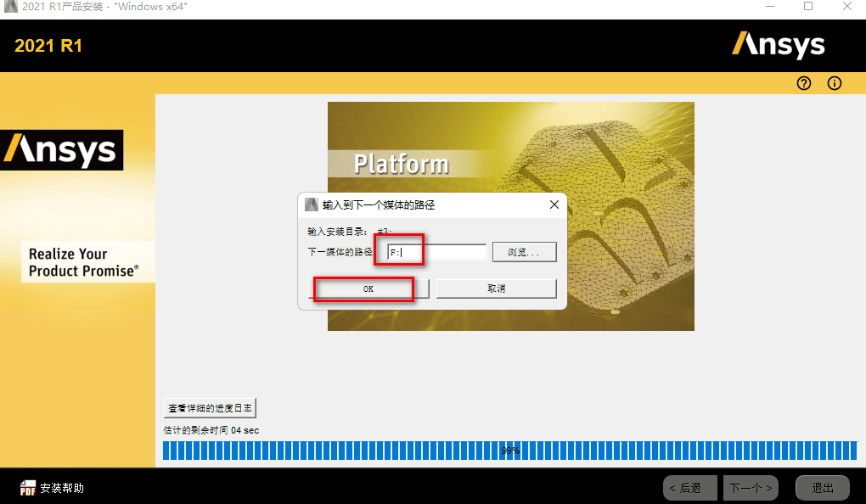Focus the next media path text field
Viewport: 866px width, 504px height.
coord(436,252)
